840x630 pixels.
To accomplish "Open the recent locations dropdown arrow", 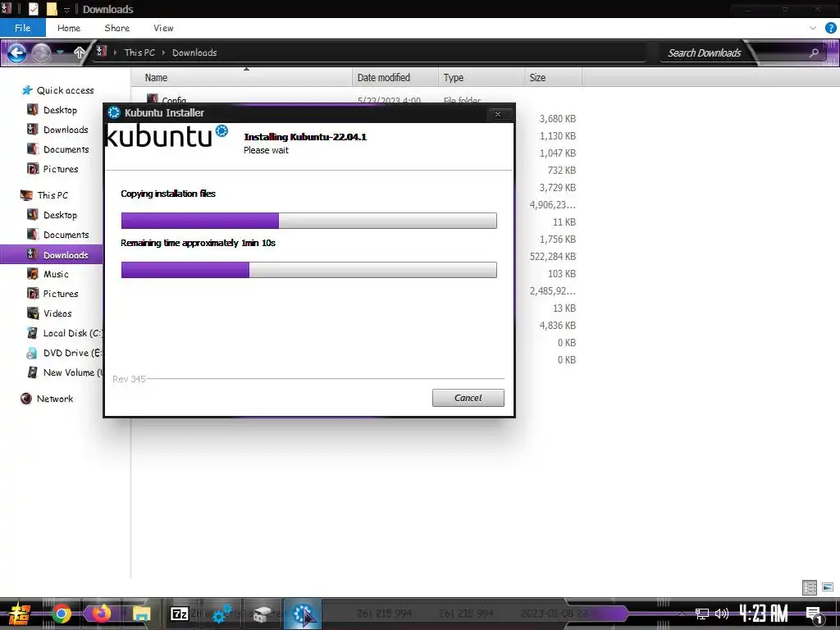I will coord(61,52).
